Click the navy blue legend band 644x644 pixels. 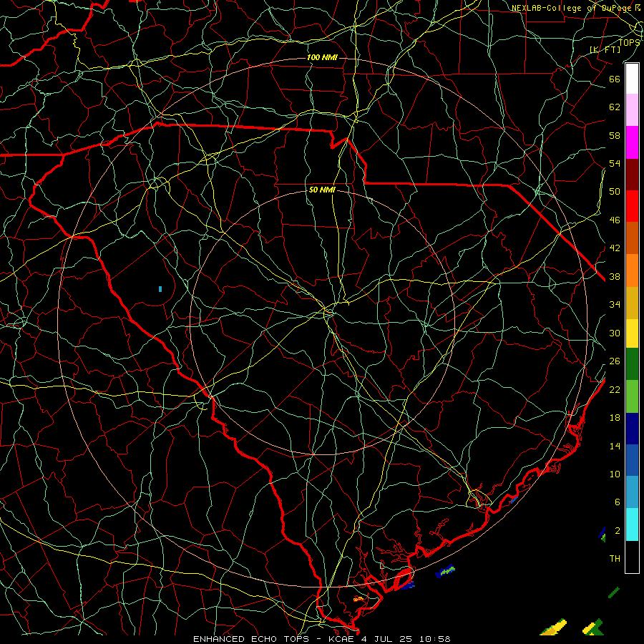tap(632, 429)
